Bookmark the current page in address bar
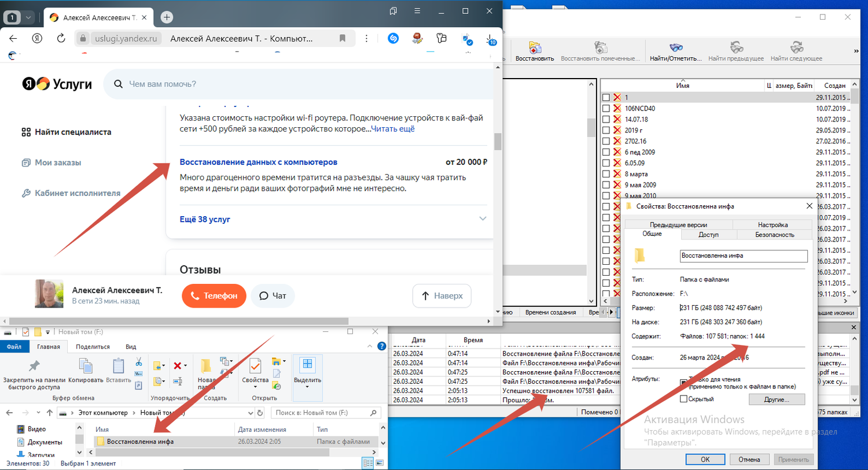Viewport: 868px width, 470px height. (x=343, y=38)
